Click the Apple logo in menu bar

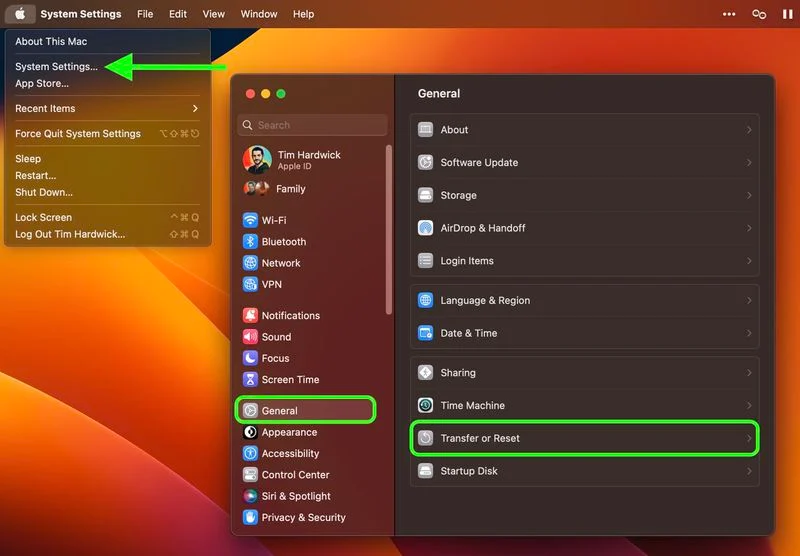pyautogui.click(x=20, y=14)
